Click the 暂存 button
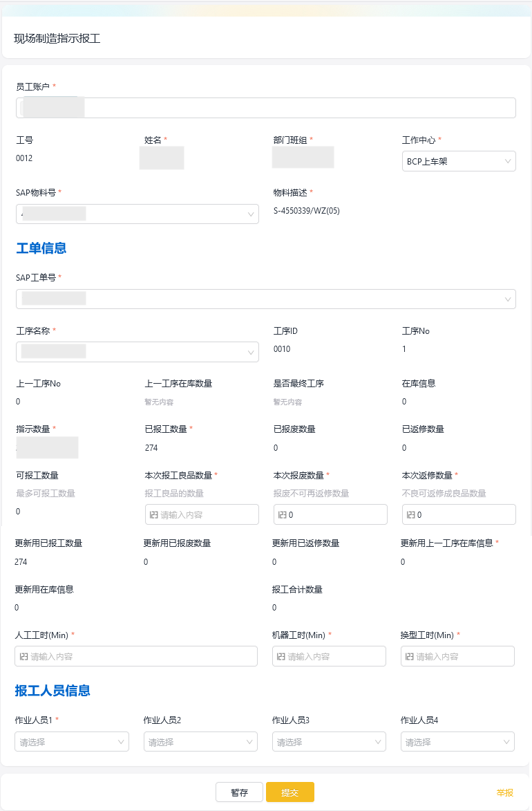 tap(239, 792)
